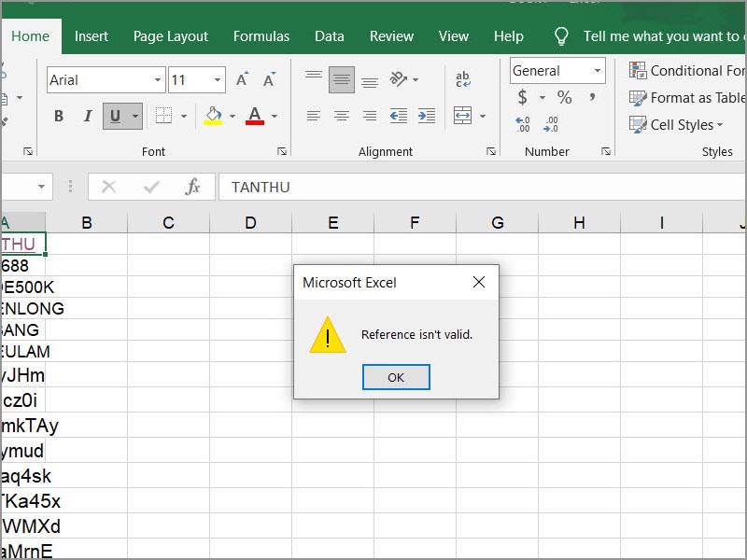Apply Percent Style format

[x=564, y=97]
